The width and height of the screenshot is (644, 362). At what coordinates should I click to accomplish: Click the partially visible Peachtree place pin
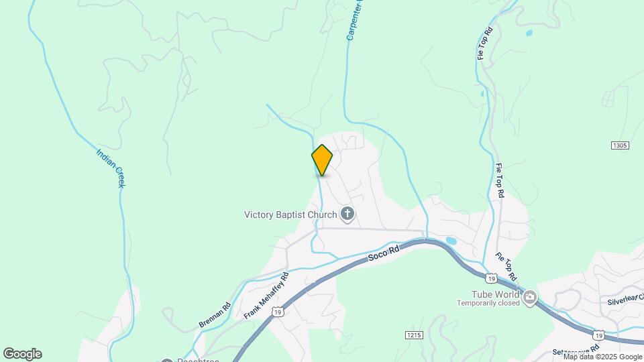[x=167, y=360]
